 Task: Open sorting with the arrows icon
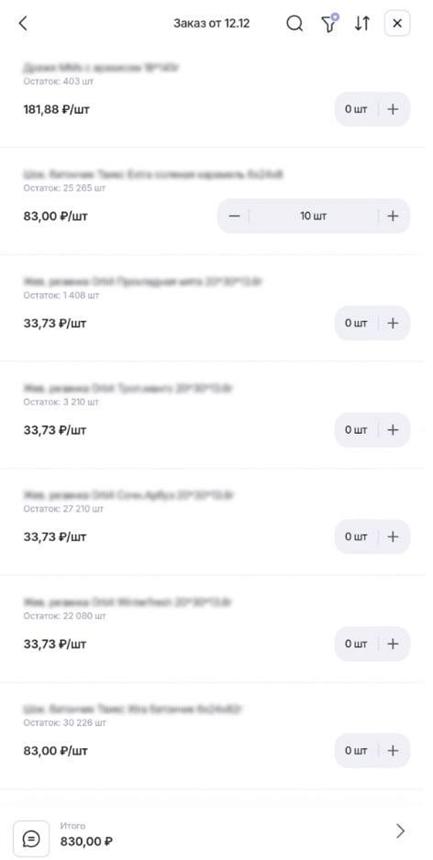click(x=362, y=24)
